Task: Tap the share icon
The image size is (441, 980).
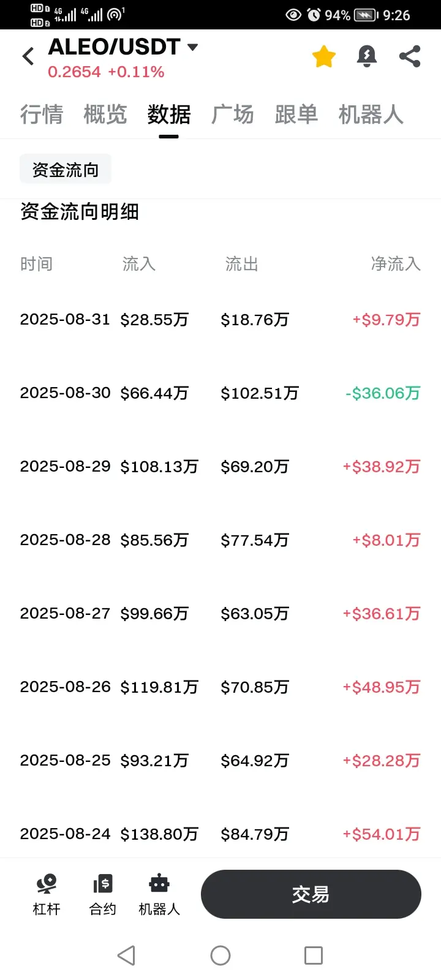Action: click(x=410, y=56)
